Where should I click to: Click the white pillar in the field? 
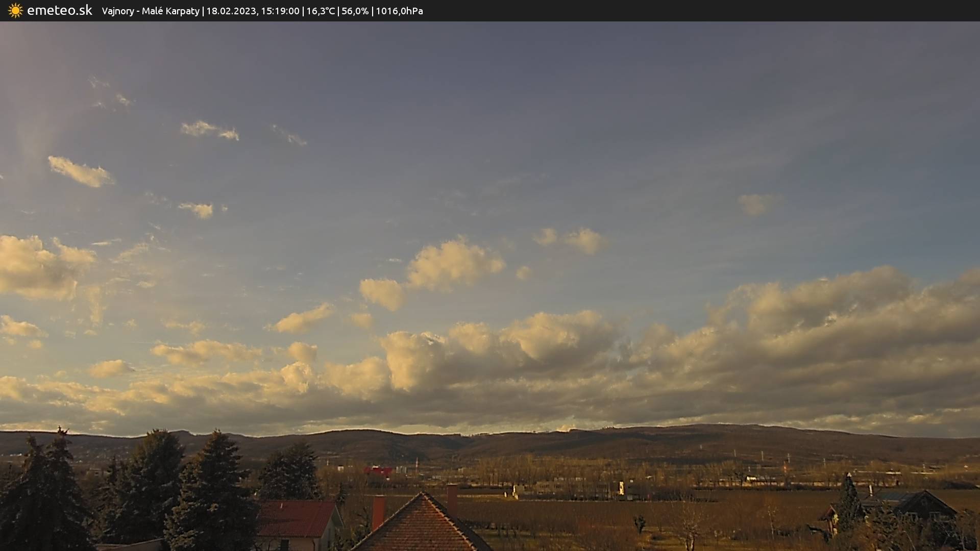(621, 488)
